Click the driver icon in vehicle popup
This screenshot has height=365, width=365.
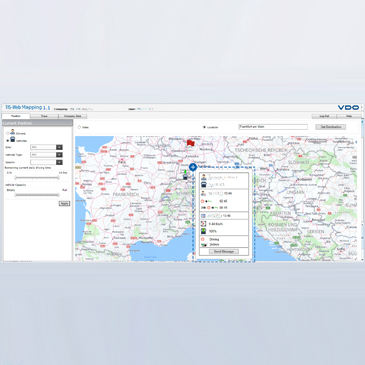(204, 177)
